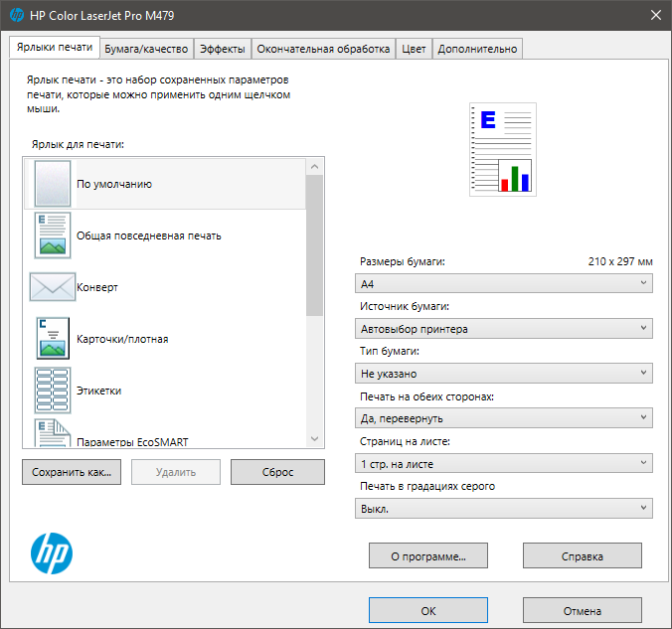Click the Отмена button

pos(582,610)
